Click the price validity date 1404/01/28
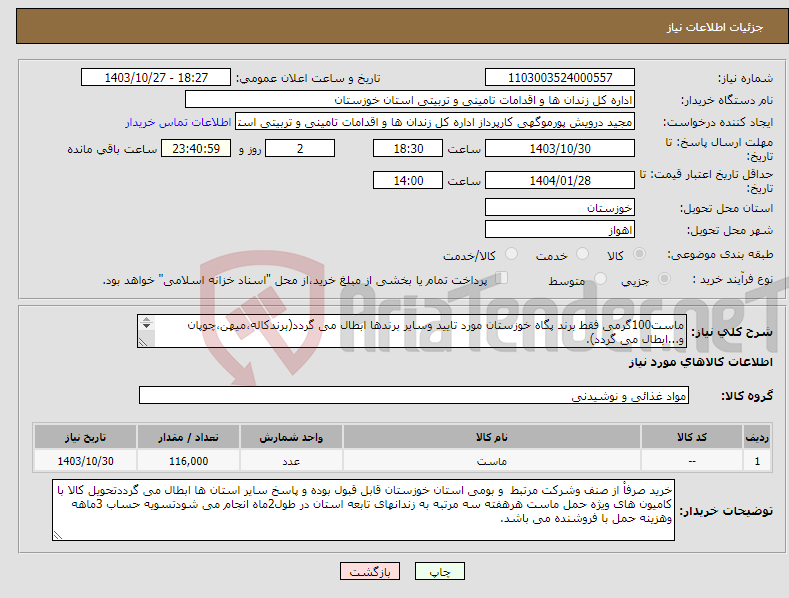789x598 pixels. pyautogui.click(x=560, y=180)
